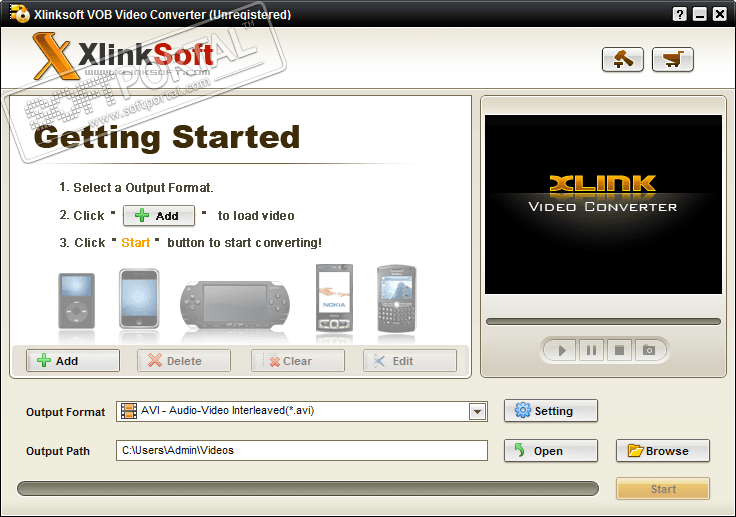Open the output format Setting button
The image size is (736, 517).
point(551,411)
